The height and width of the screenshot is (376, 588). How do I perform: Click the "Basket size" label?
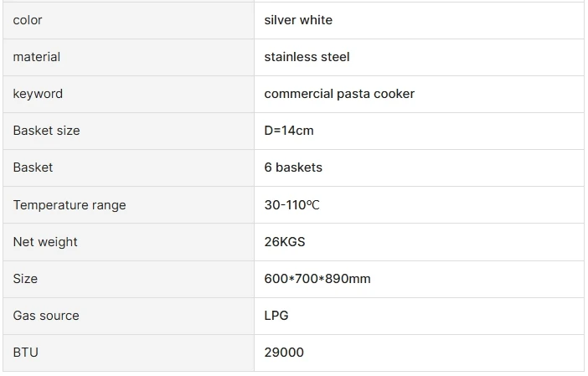point(46,131)
